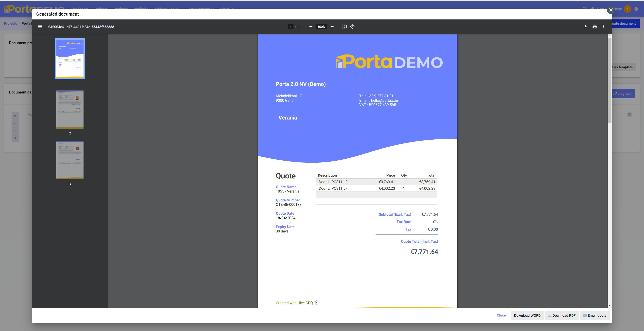Print the document with printer icon
The width and height of the screenshot is (644, 331).
click(595, 27)
